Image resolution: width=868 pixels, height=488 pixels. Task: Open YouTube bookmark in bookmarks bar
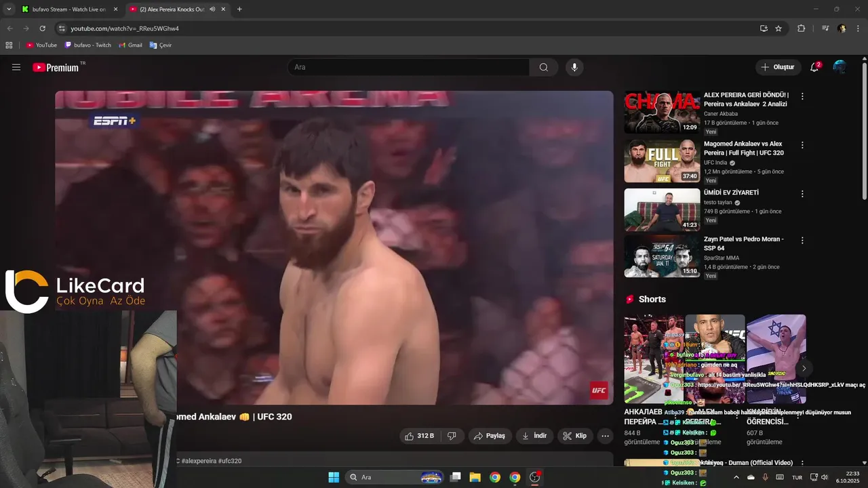click(41, 45)
